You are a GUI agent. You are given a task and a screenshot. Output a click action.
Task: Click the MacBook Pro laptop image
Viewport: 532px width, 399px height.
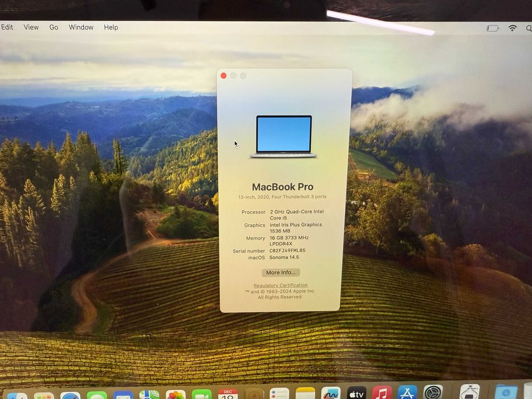coord(283,136)
